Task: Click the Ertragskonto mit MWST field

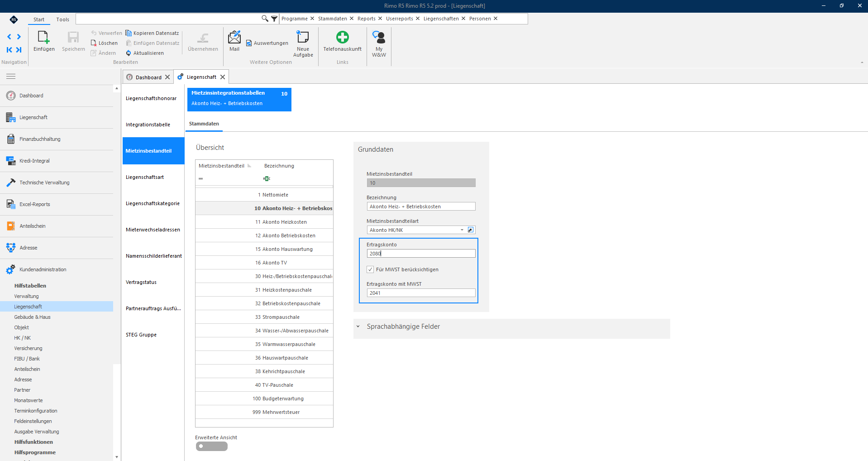Action: 421,293
